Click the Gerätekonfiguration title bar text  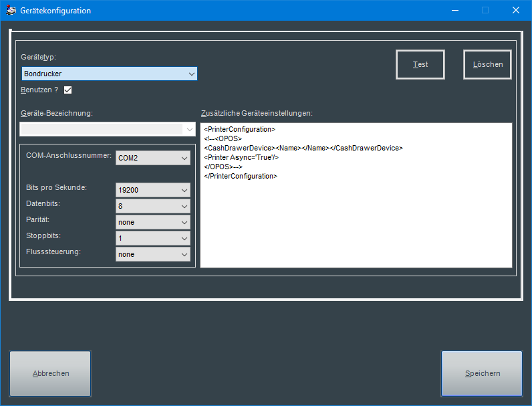pos(55,11)
